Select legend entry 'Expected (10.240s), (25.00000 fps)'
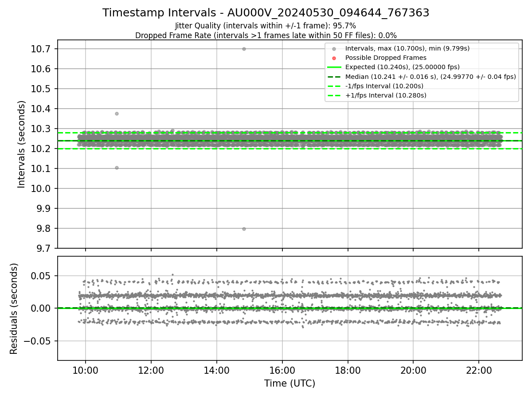 [x=403, y=67]
